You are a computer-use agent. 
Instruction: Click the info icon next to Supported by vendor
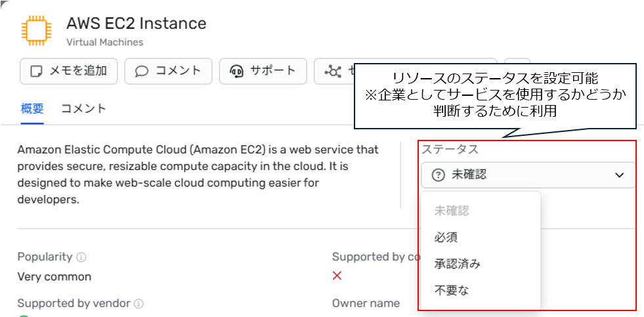click(x=139, y=304)
